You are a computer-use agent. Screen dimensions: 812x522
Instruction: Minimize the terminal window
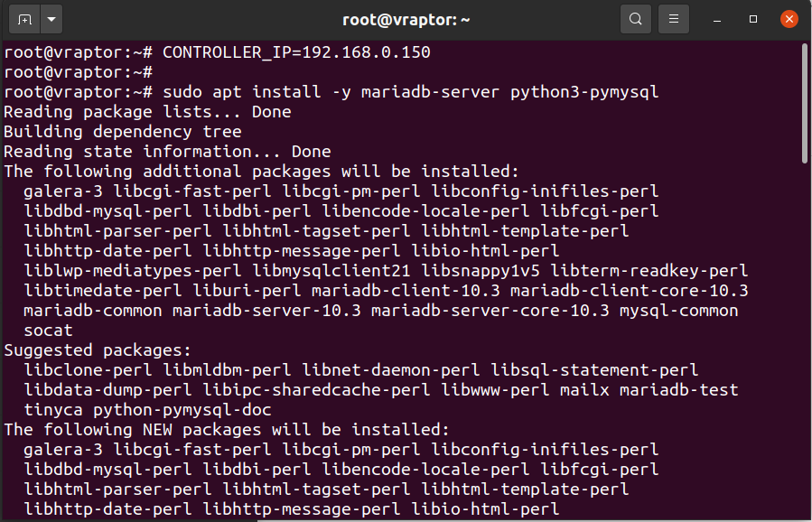(x=717, y=20)
